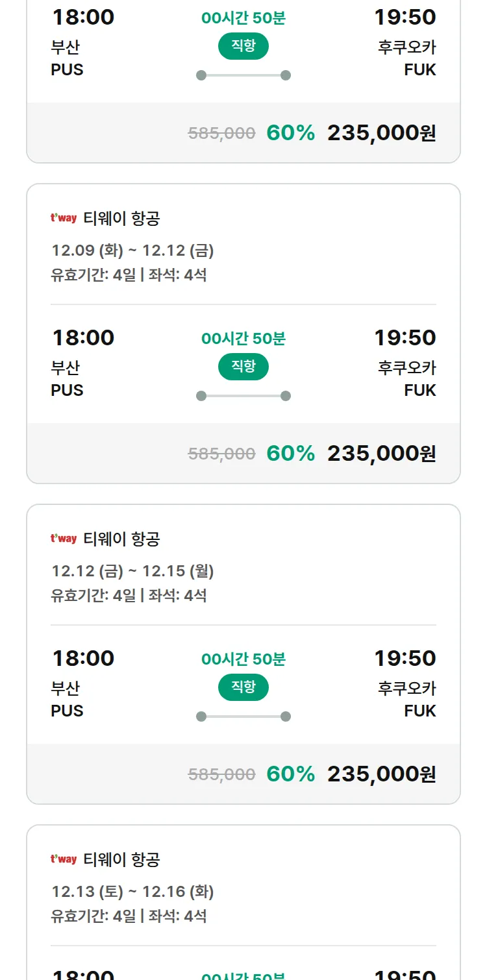
Task: Select 235,000원 price on 12.09 flight
Action: 381,453
